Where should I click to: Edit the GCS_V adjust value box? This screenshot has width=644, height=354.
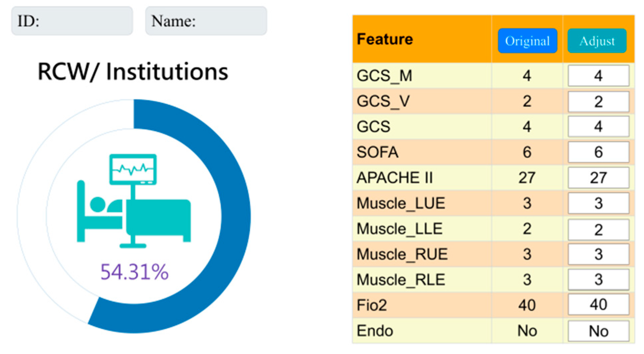click(598, 102)
